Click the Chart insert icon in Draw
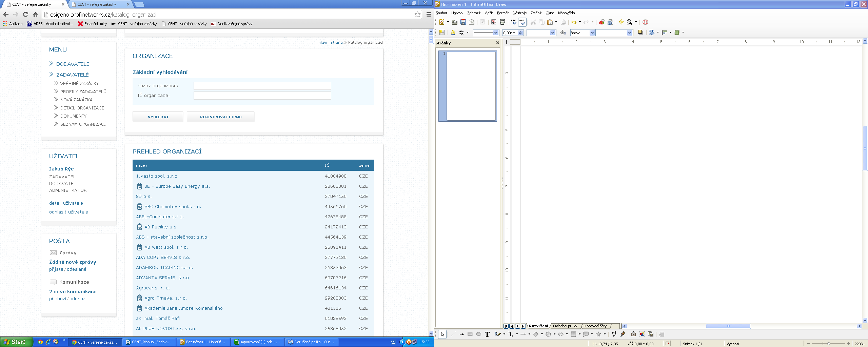The width and height of the screenshot is (868, 347). tap(601, 22)
